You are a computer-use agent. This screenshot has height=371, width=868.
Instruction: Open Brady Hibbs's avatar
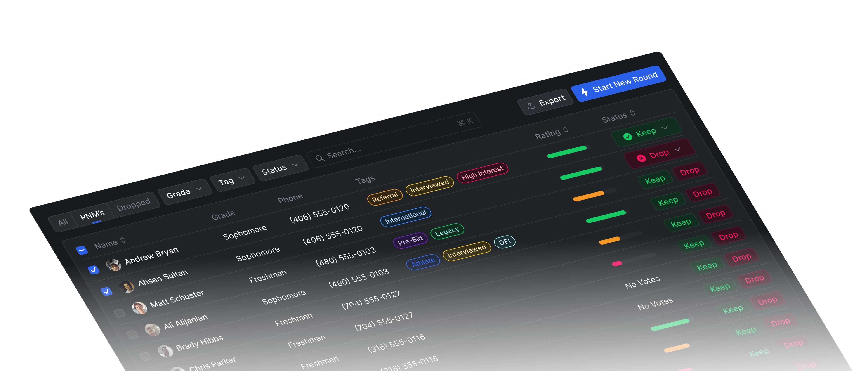pyautogui.click(x=165, y=351)
